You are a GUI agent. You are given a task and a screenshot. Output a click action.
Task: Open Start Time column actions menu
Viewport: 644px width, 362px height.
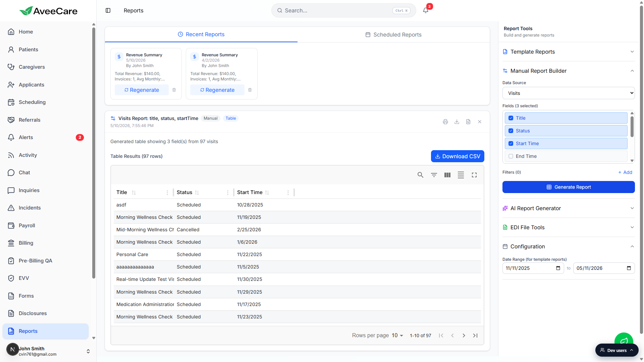click(x=288, y=192)
